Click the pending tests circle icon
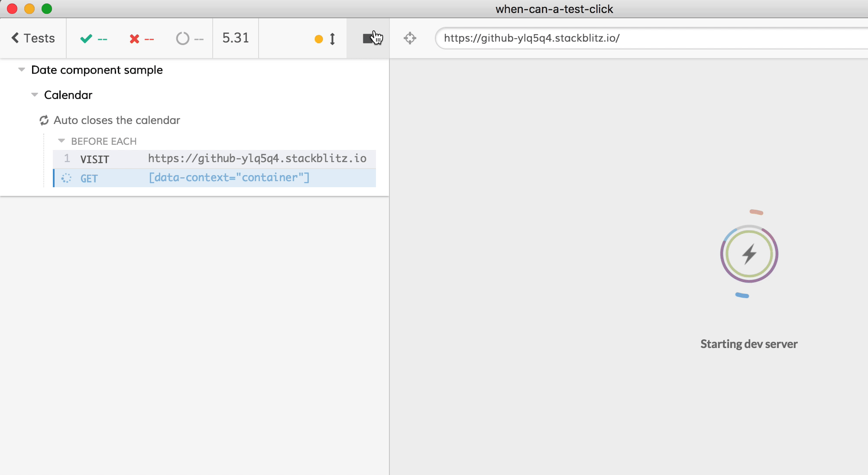Image resolution: width=868 pixels, height=475 pixels. (182, 39)
